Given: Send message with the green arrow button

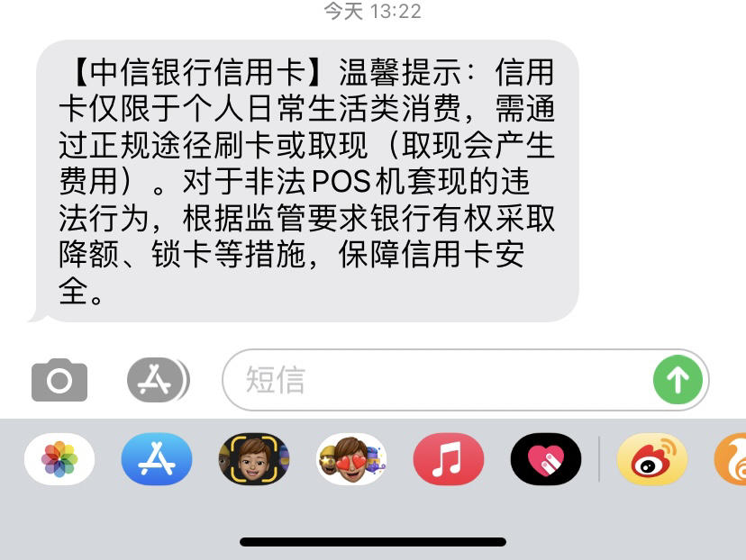Looking at the screenshot, I should 678,380.
